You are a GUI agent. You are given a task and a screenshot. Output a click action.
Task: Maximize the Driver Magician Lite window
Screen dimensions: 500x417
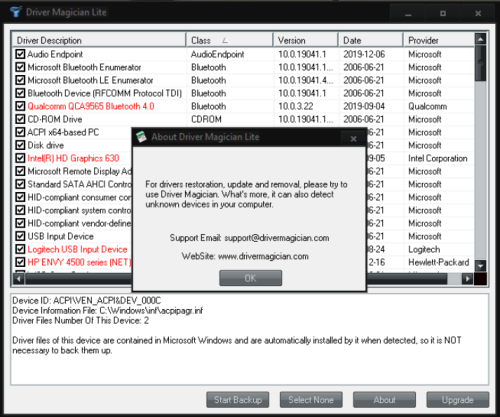click(443, 14)
